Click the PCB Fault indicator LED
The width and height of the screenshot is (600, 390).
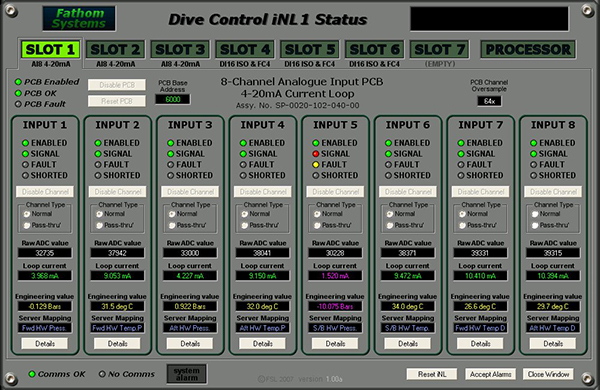click(x=18, y=104)
